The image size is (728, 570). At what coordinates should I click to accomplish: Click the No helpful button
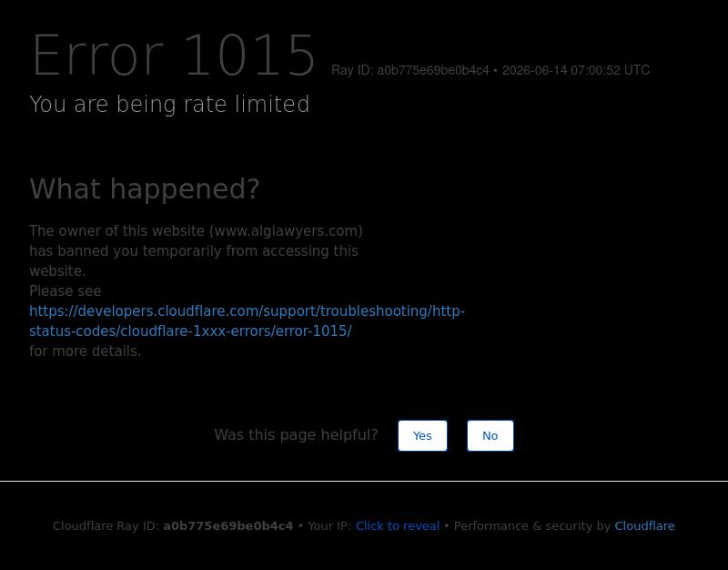490,436
